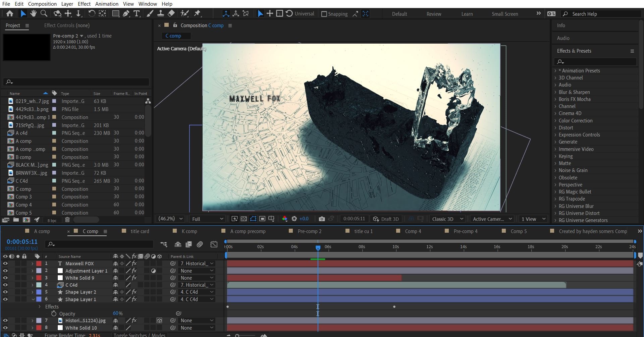
Task: Open the Animation menu
Action: coord(107,4)
